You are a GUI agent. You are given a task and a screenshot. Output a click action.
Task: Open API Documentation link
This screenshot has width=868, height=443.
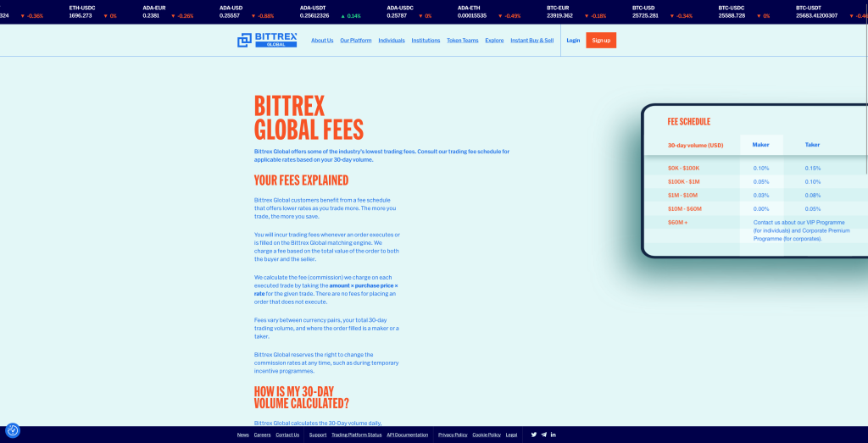(x=408, y=435)
